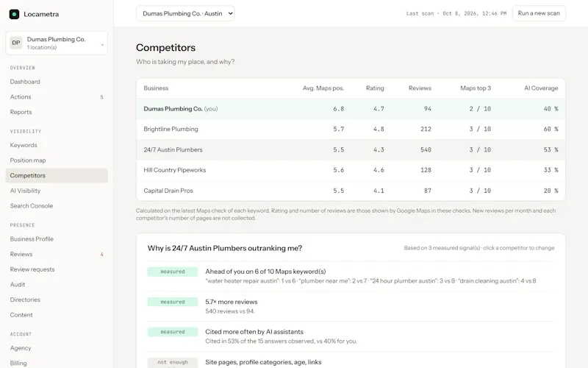The height and width of the screenshot is (368, 588).
Task: Open Reports from the sidebar
Action: 21,112
